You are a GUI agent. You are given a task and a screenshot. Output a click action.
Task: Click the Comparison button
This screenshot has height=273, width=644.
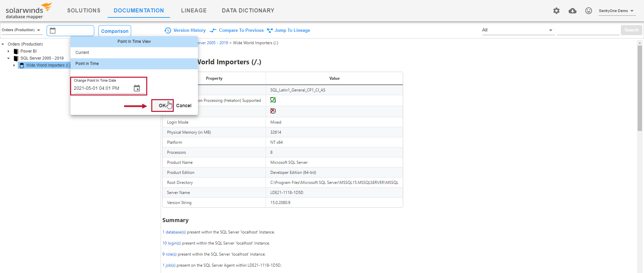(x=115, y=31)
